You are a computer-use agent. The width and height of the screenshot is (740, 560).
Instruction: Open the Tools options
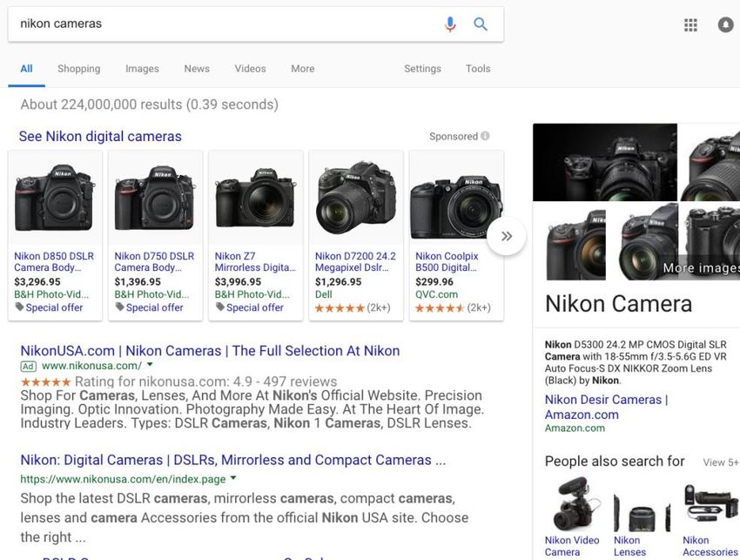point(478,69)
